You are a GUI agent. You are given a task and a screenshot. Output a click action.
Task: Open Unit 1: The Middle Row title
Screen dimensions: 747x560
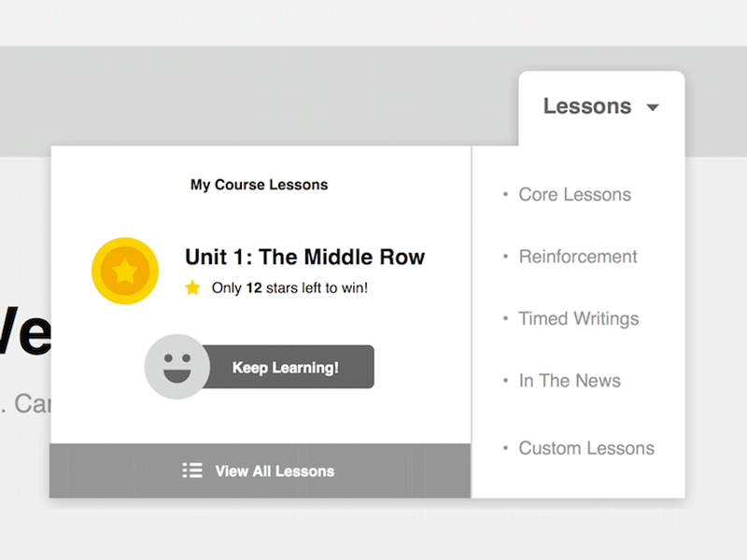point(304,257)
